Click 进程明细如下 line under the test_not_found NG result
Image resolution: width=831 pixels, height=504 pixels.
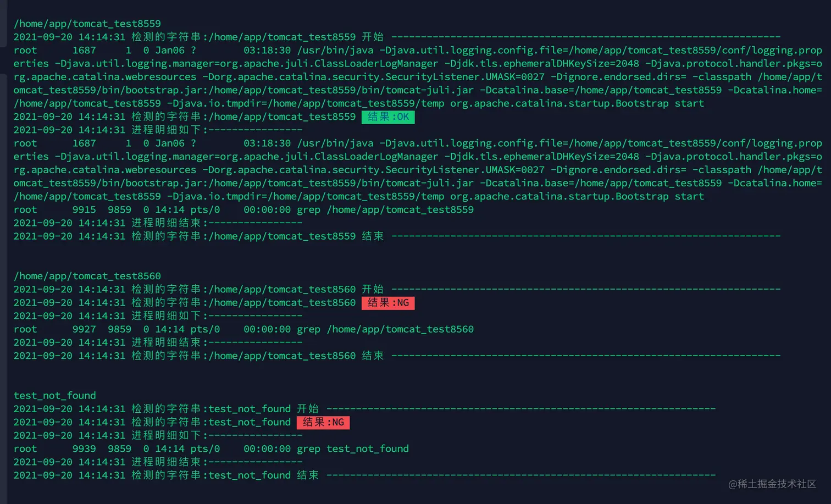tap(158, 435)
